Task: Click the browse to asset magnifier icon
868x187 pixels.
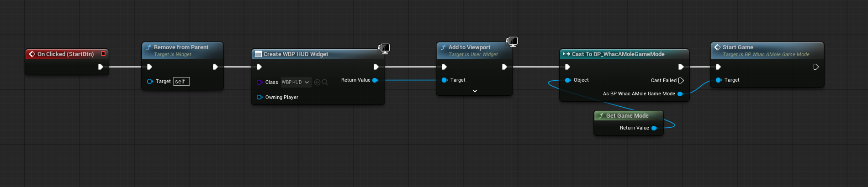Action: pyautogui.click(x=325, y=83)
